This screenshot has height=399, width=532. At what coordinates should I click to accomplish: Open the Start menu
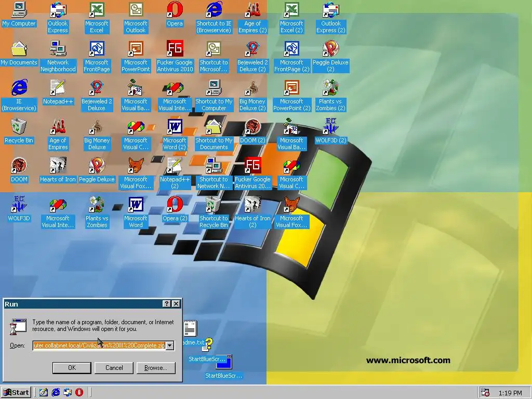[x=16, y=393]
